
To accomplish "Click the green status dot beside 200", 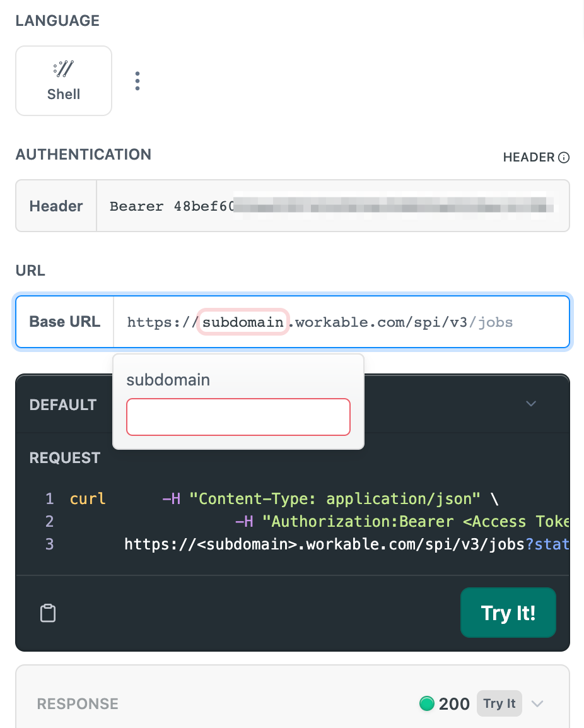I will 426,703.
